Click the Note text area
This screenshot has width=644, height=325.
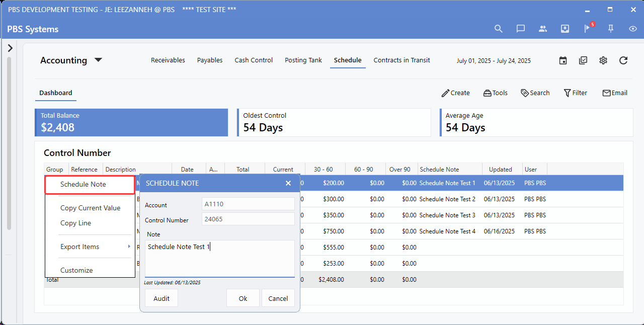coord(219,259)
